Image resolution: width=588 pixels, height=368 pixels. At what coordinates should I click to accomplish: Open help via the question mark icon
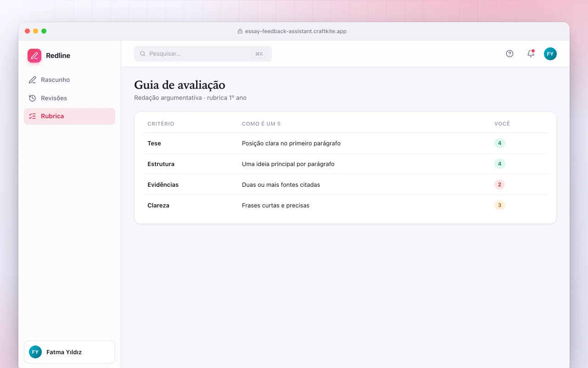pyautogui.click(x=509, y=54)
